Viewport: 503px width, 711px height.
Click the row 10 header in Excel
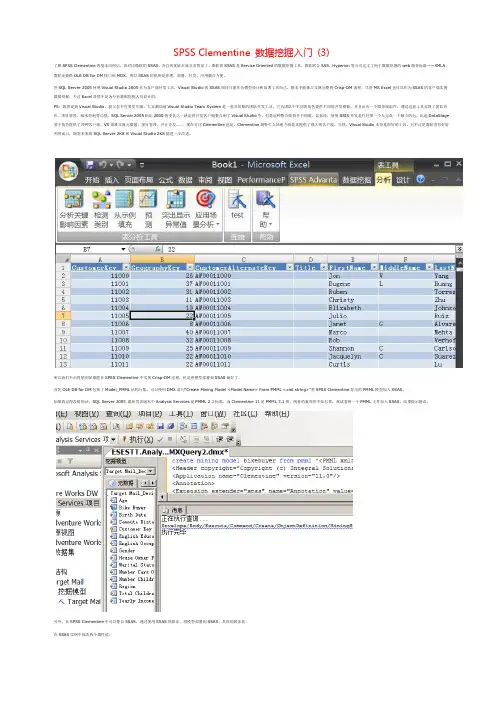click(x=63, y=340)
